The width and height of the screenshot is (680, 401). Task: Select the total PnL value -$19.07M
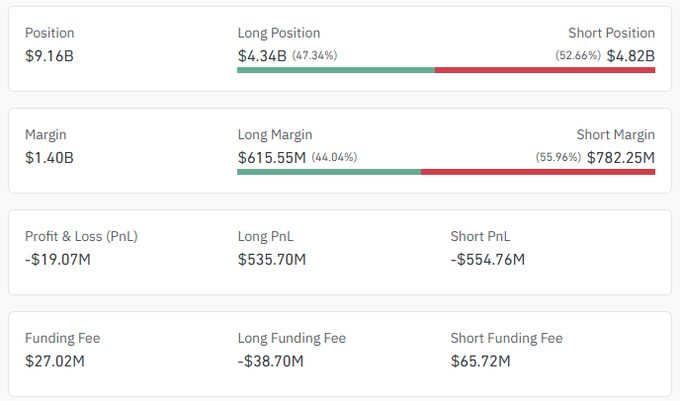(x=58, y=260)
